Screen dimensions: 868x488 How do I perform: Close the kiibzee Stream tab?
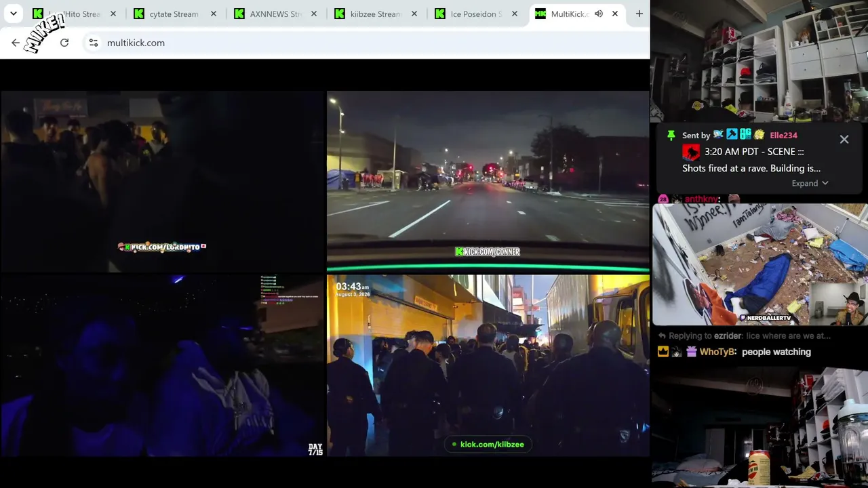tap(414, 14)
